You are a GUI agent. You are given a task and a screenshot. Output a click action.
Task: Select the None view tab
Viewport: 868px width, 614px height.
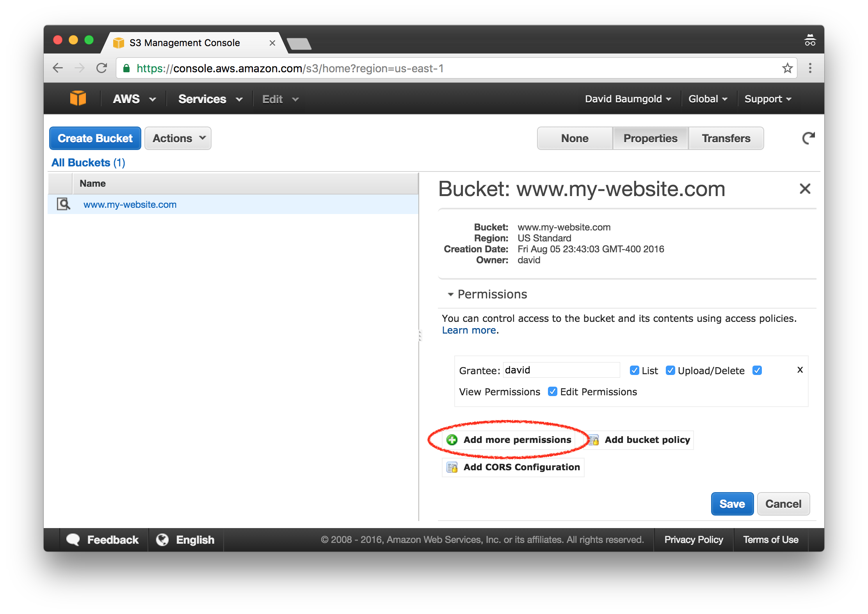(575, 138)
